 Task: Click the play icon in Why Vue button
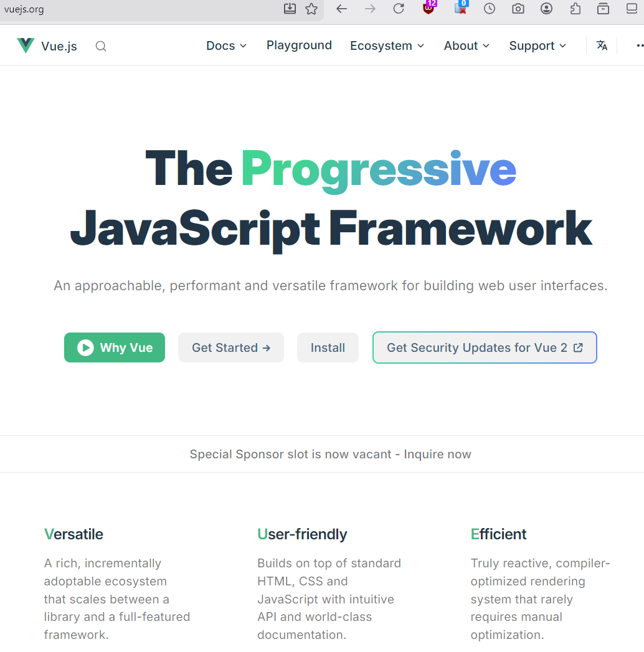[x=85, y=347]
